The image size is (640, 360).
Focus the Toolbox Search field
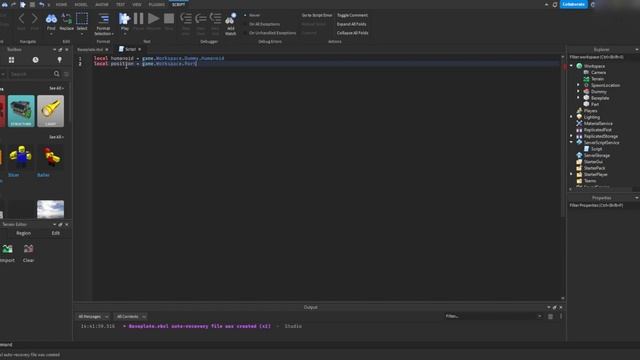[31, 74]
